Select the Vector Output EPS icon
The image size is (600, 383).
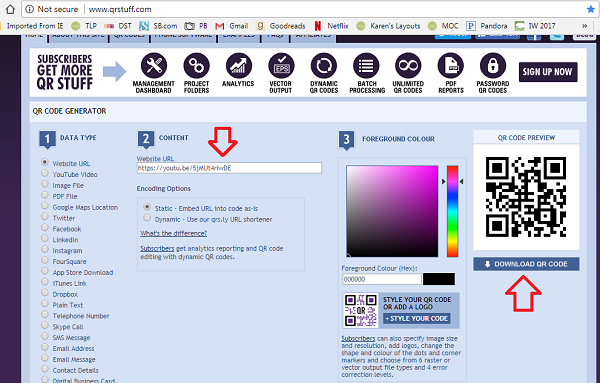point(281,66)
